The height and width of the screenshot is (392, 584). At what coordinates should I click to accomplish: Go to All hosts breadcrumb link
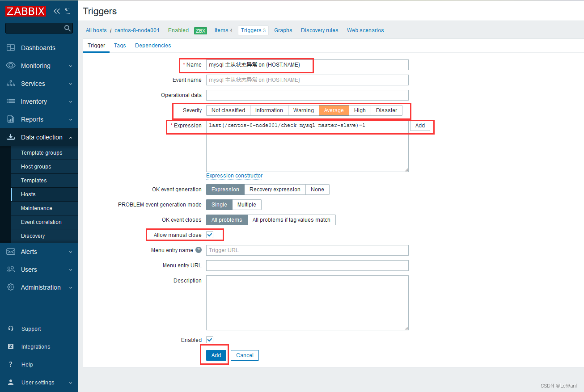pos(96,30)
